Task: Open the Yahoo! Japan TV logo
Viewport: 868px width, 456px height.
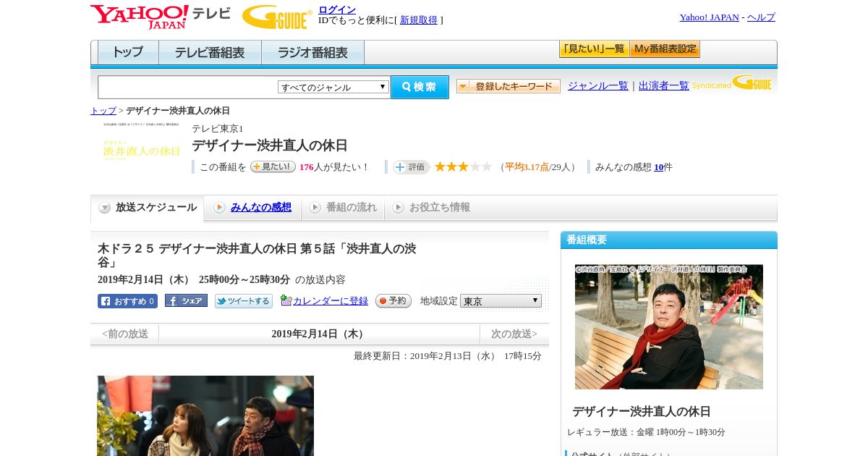Action: pyautogui.click(x=161, y=17)
